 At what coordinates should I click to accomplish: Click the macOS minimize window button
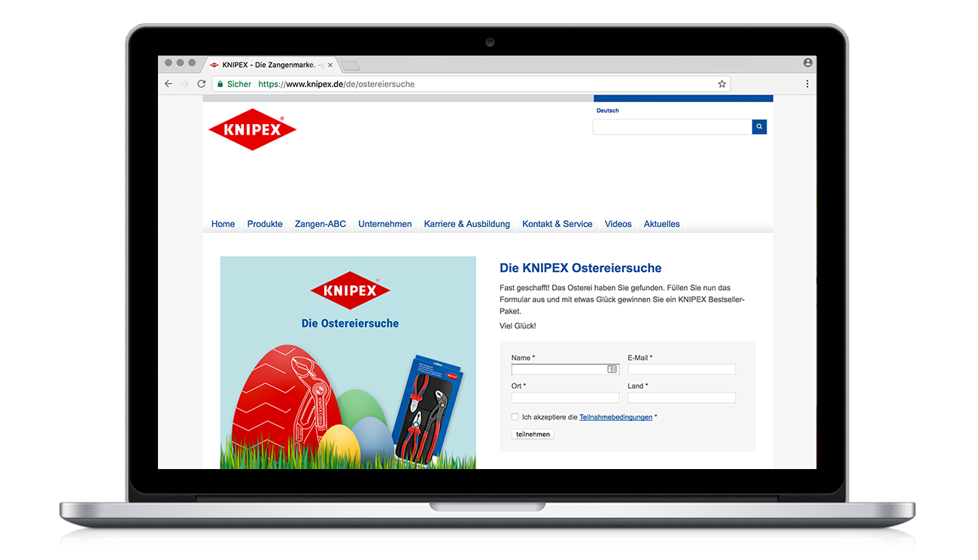(x=181, y=63)
